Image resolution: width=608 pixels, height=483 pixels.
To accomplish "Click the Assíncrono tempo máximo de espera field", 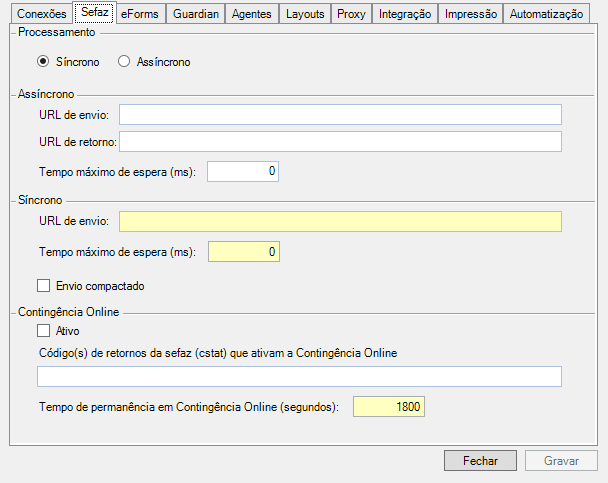I will tap(243, 172).
